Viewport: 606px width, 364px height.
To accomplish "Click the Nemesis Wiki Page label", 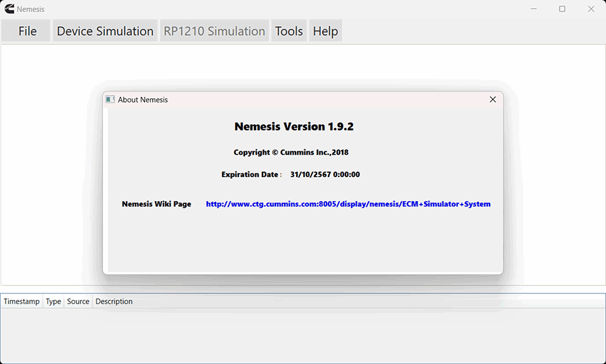I will coord(156,204).
